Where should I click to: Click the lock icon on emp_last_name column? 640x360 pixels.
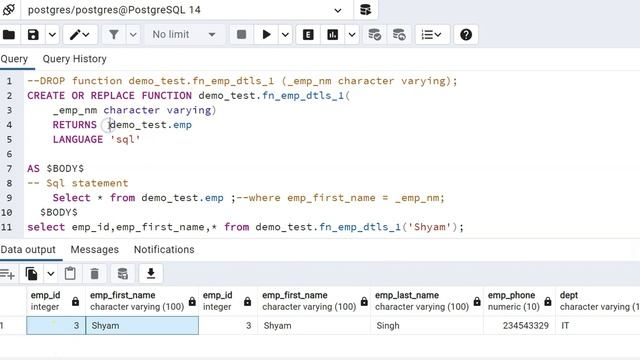(x=477, y=302)
